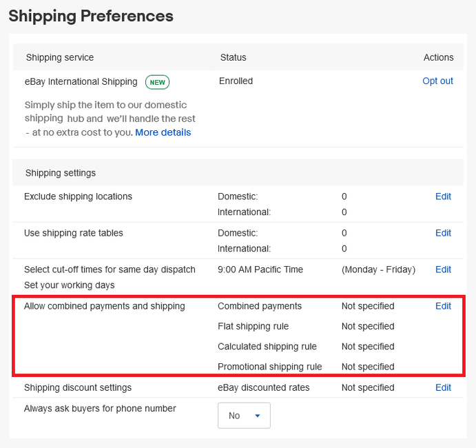Image resolution: width=476 pixels, height=448 pixels.
Task: Edit combined payments and shipping
Action: click(x=443, y=306)
